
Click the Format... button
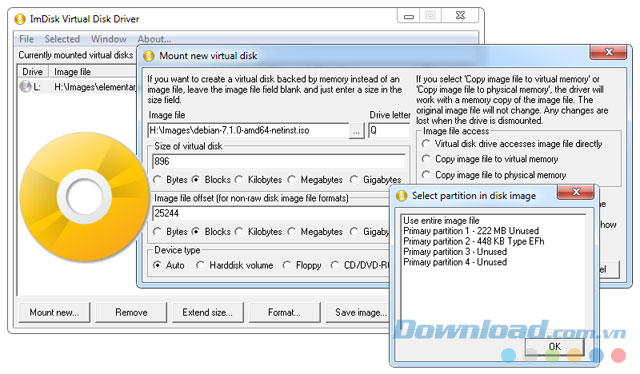coord(284,312)
